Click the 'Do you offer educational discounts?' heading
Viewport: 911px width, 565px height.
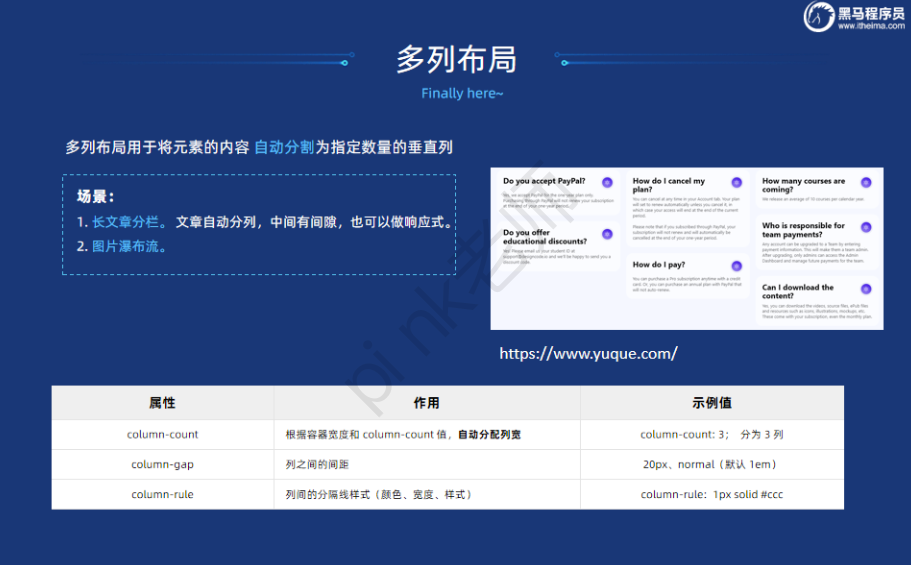click(x=544, y=237)
